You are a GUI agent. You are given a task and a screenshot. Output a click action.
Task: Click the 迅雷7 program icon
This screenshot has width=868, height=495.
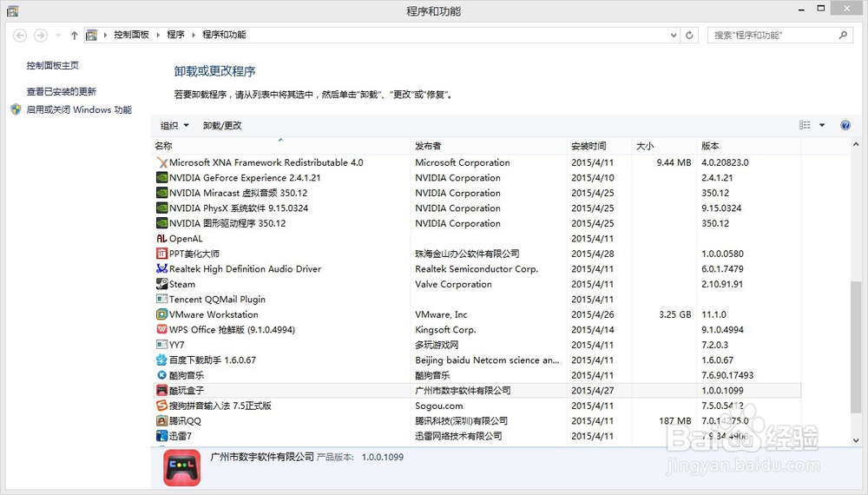161,436
